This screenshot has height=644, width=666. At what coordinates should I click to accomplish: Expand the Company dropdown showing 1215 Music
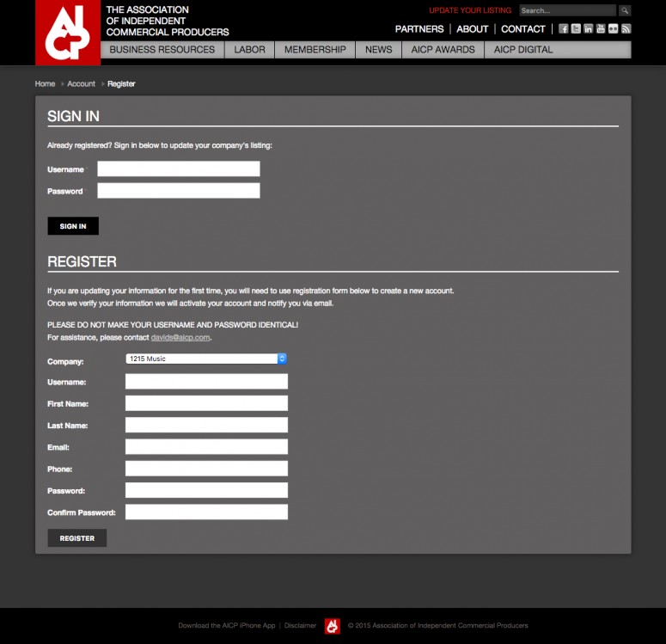206,359
